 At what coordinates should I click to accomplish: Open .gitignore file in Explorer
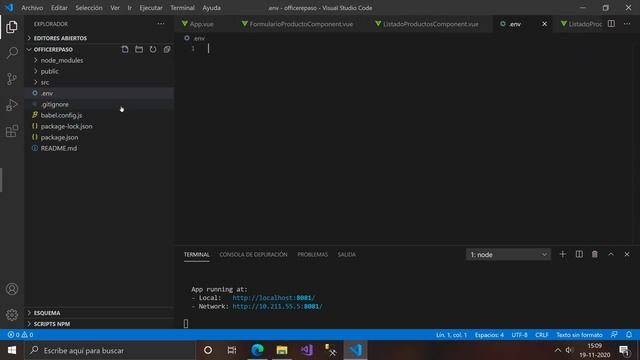55,104
